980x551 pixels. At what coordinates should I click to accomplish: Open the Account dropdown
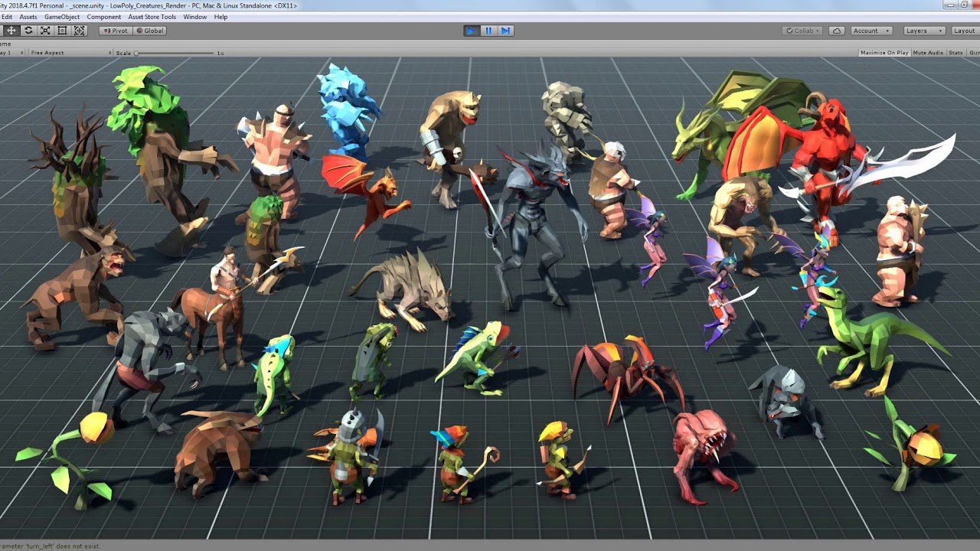click(871, 31)
